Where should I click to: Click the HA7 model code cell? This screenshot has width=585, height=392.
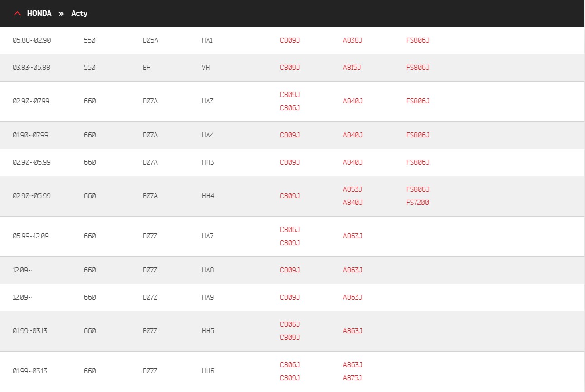(x=208, y=236)
